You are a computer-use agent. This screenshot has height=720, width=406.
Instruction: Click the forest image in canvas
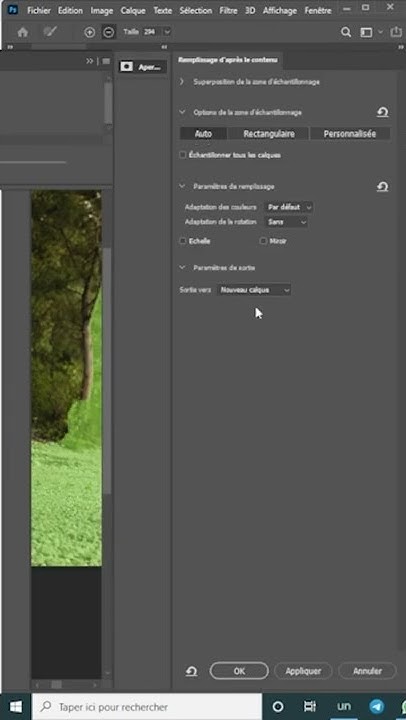point(66,379)
